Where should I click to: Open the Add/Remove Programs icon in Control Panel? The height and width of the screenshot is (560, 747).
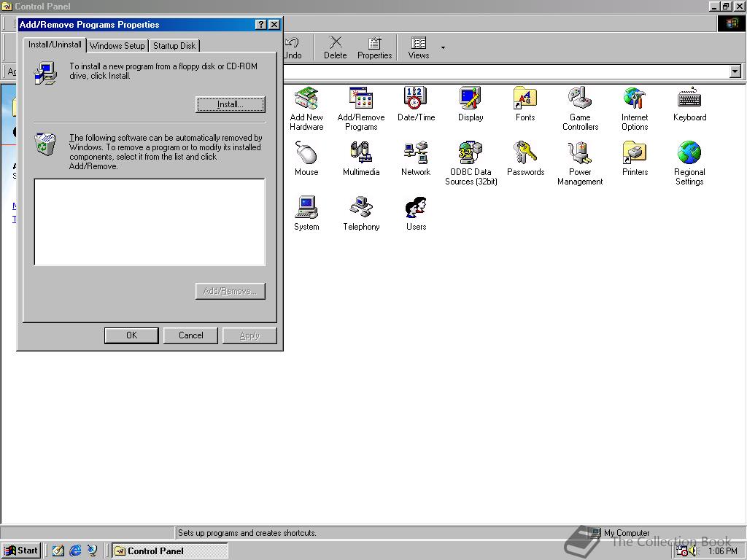(361, 109)
